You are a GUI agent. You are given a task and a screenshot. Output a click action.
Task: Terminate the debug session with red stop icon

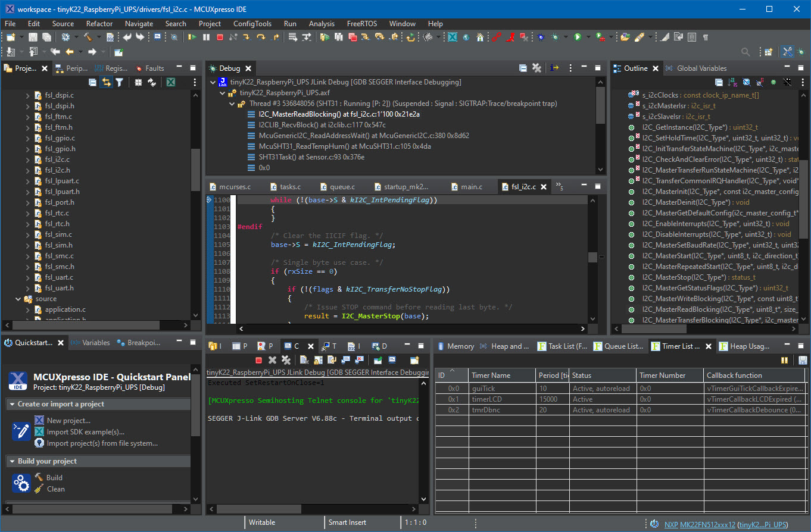coord(220,36)
